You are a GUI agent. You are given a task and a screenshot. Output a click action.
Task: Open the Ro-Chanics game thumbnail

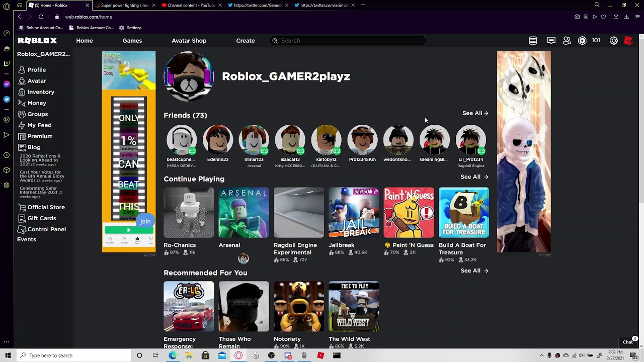click(x=189, y=213)
